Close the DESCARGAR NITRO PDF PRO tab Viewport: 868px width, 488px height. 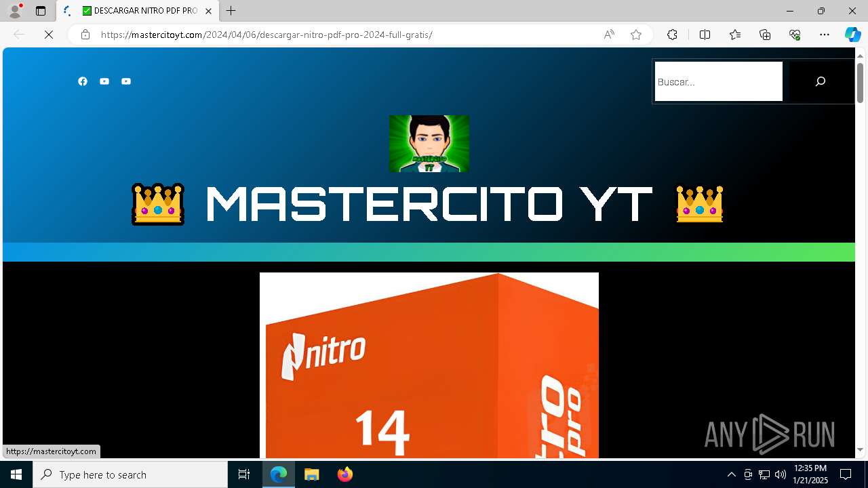pyautogui.click(x=209, y=11)
